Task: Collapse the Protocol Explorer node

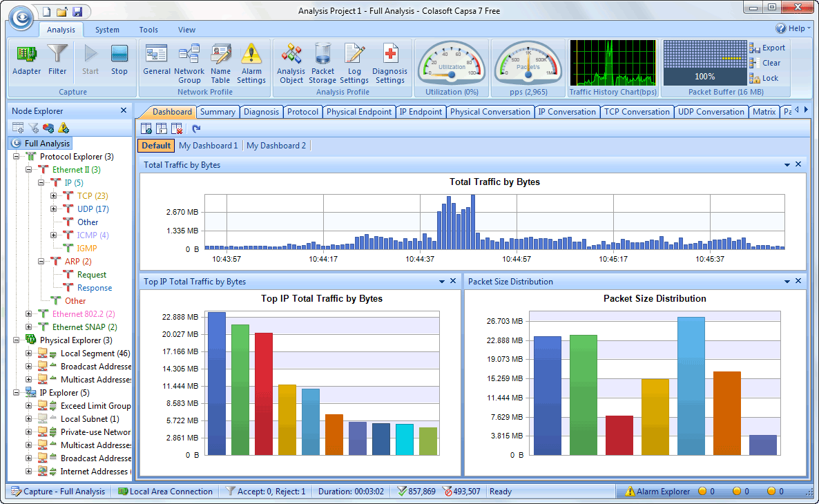Action: click(16, 157)
